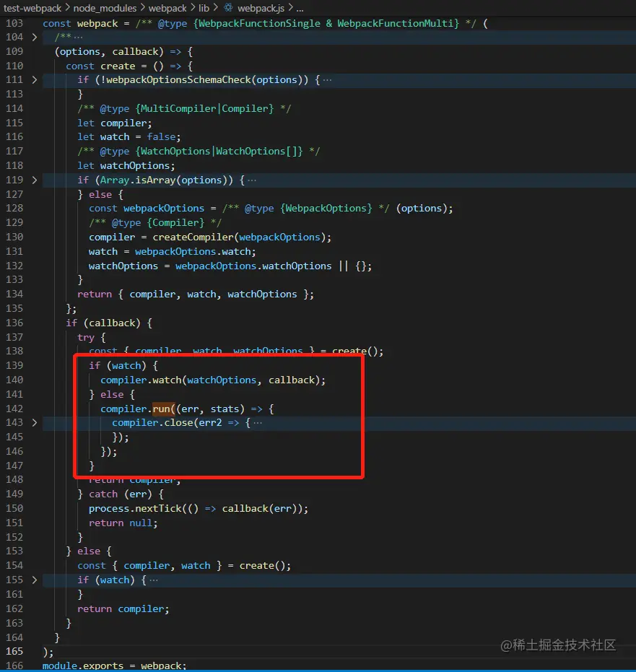Screen dimensions: 636x672
Task: Click createCompiler on line 130
Action: click(x=195, y=237)
